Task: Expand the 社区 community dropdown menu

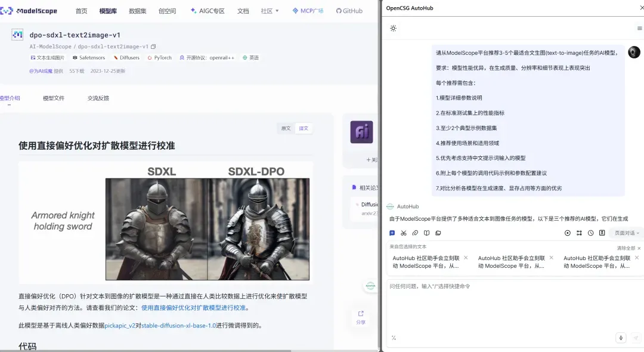Action: pyautogui.click(x=270, y=11)
